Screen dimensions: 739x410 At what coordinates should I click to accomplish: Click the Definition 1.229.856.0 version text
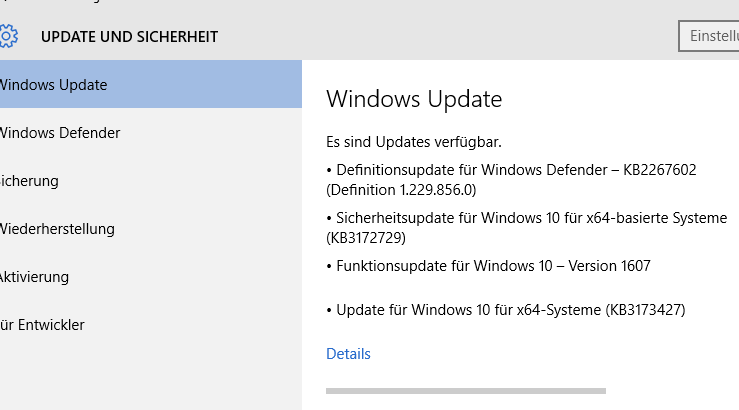click(x=402, y=189)
